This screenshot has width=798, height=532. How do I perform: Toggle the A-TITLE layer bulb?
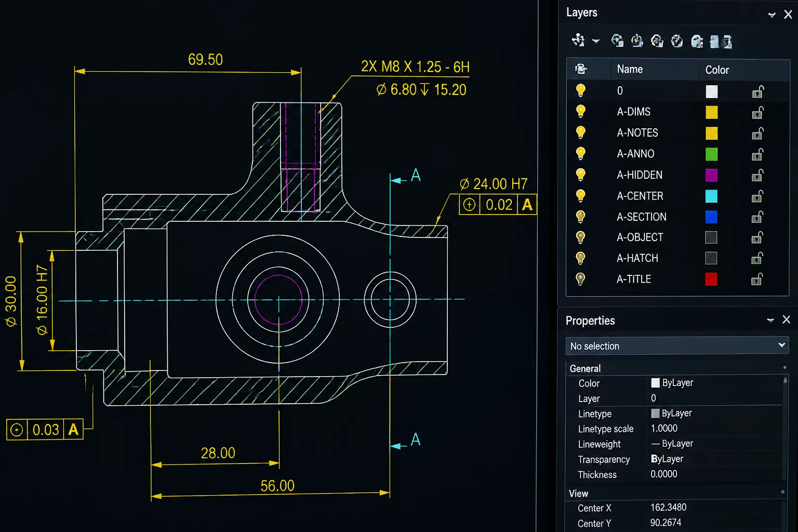pos(581,279)
